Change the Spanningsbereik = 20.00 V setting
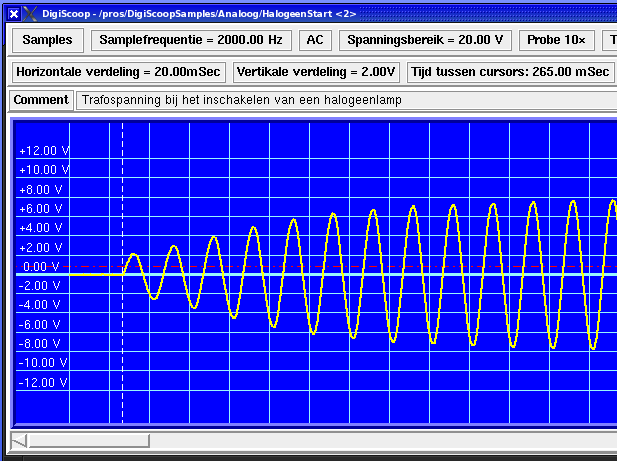This screenshot has width=617, height=461. pyautogui.click(x=426, y=40)
